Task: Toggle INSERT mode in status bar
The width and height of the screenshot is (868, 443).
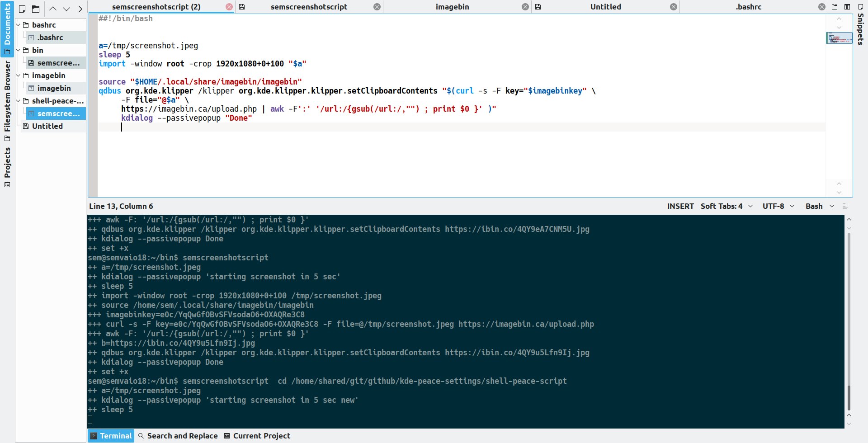Action: (x=680, y=206)
